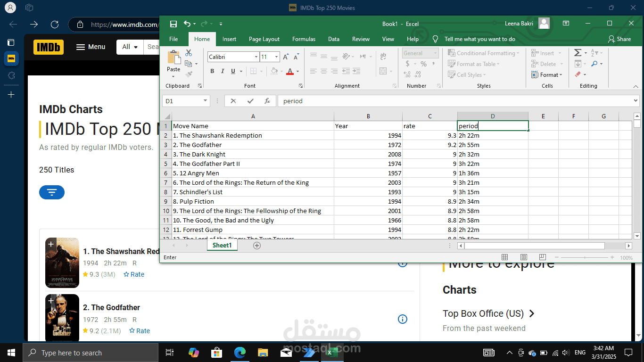Click the Top Box Office (US) link
Viewport: 644px width, 362px height.
tap(483, 313)
